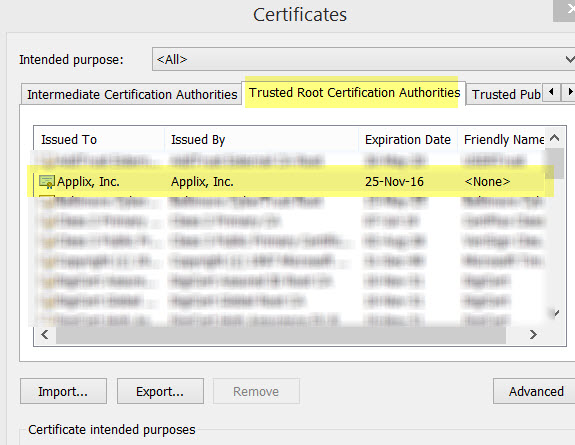Image resolution: width=575 pixels, height=445 pixels.
Task: Switch to Intermediate Certification Authorities tab
Action: (132, 94)
